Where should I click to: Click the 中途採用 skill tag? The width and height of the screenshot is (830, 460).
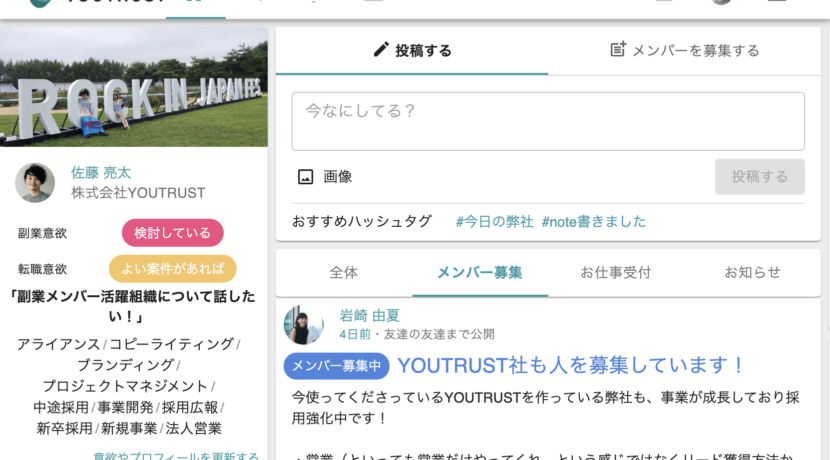click(x=61, y=408)
